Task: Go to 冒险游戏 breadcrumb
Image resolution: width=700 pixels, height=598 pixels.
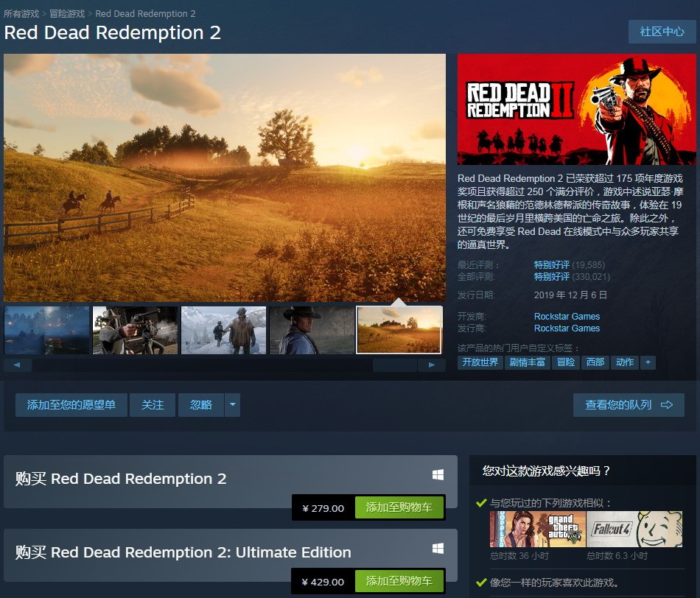Action: click(67, 14)
